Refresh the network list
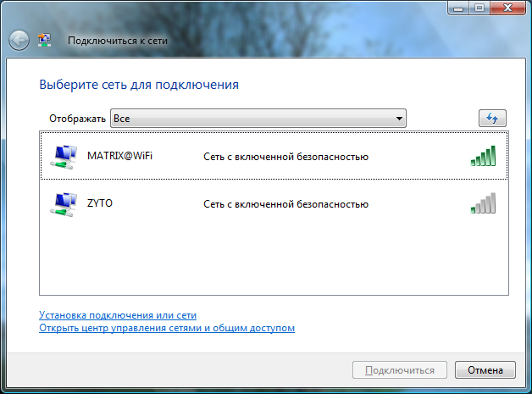This screenshot has height=394, width=532. coord(492,118)
